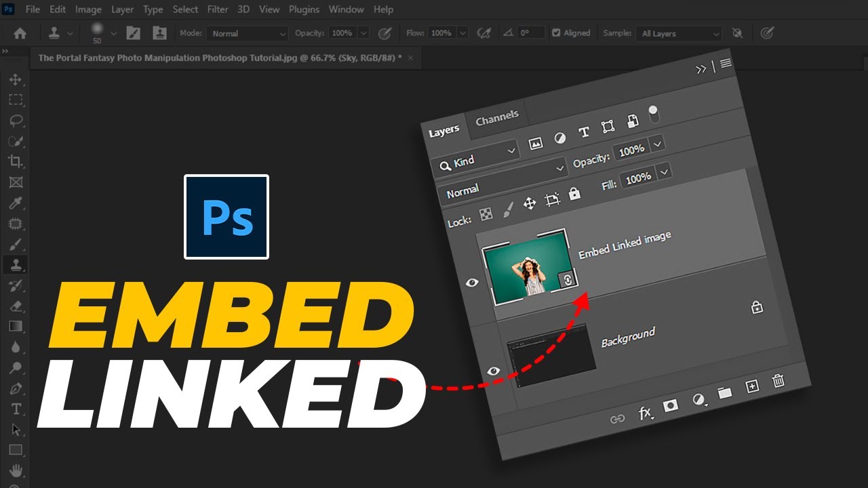Click delete layer trash icon

[x=778, y=380]
